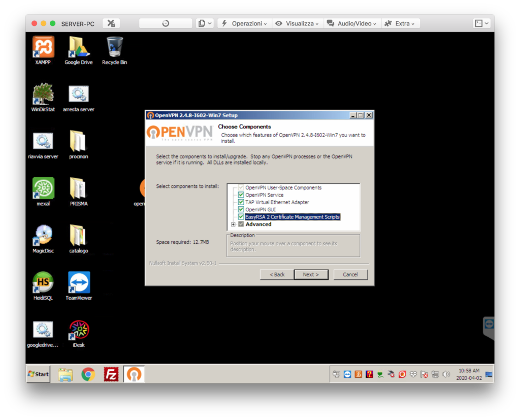Cancel the OpenVPN setup
Viewport: 520px width, 420px height.
[x=350, y=275]
